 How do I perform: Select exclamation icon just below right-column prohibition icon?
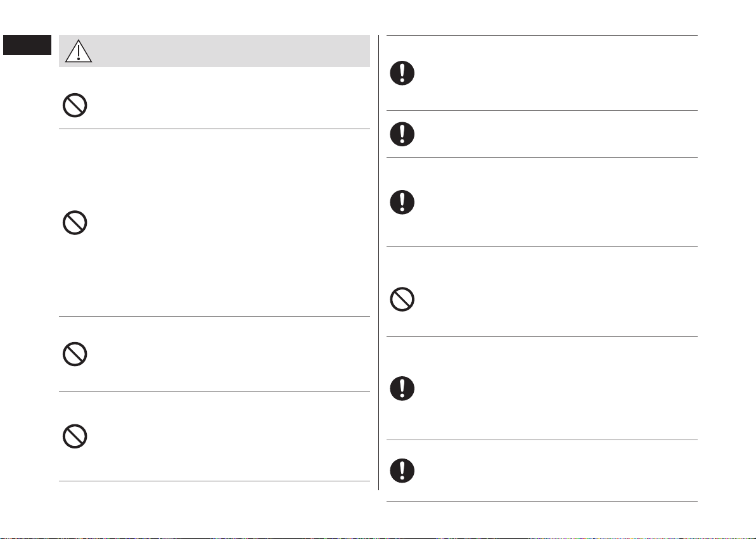[x=402, y=389]
